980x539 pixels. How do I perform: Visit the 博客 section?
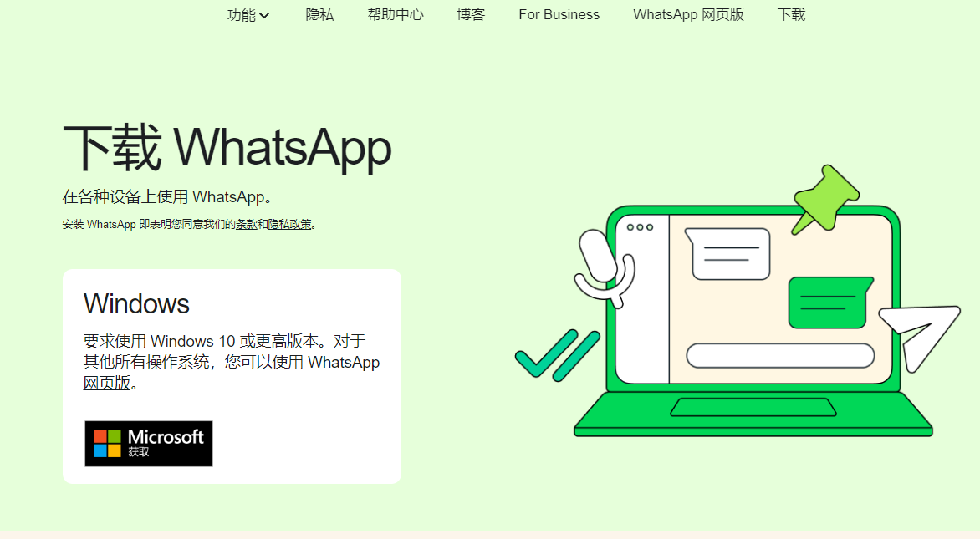pyautogui.click(x=471, y=14)
